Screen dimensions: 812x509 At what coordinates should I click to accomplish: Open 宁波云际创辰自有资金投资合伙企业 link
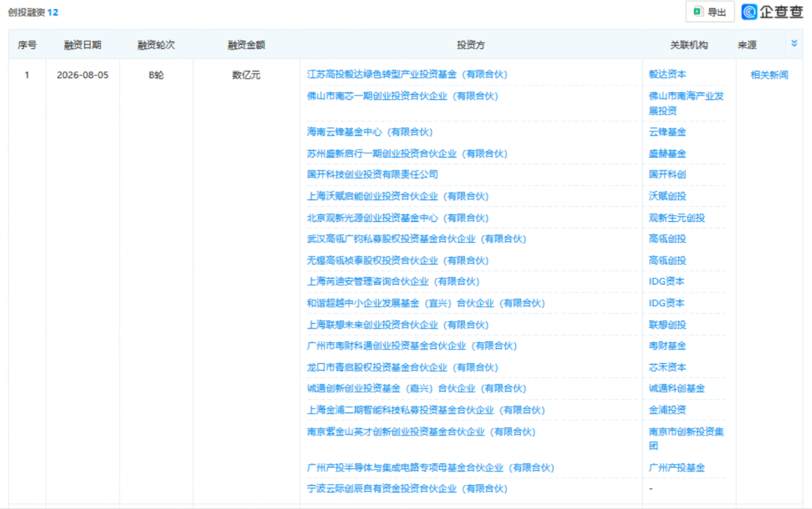pyautogui.click(x=407, y=488)
